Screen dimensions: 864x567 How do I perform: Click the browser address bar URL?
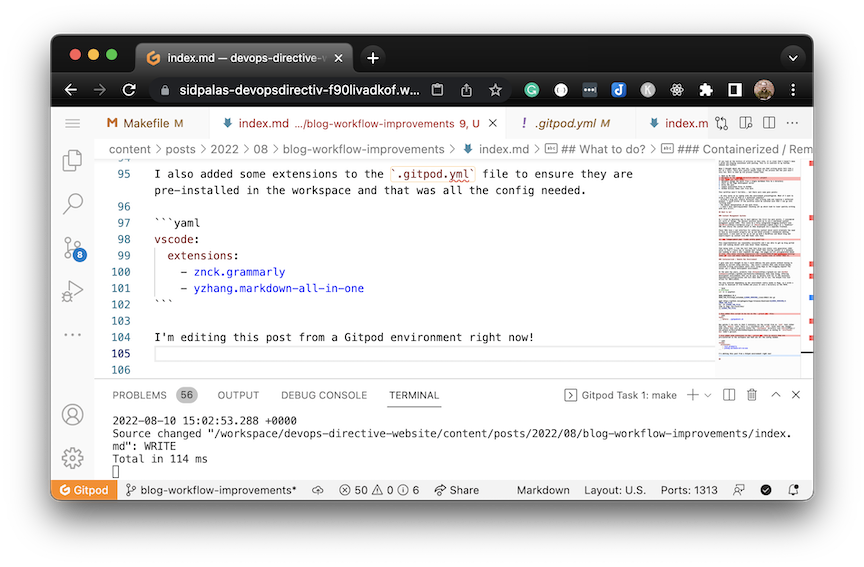coord(299,90)
